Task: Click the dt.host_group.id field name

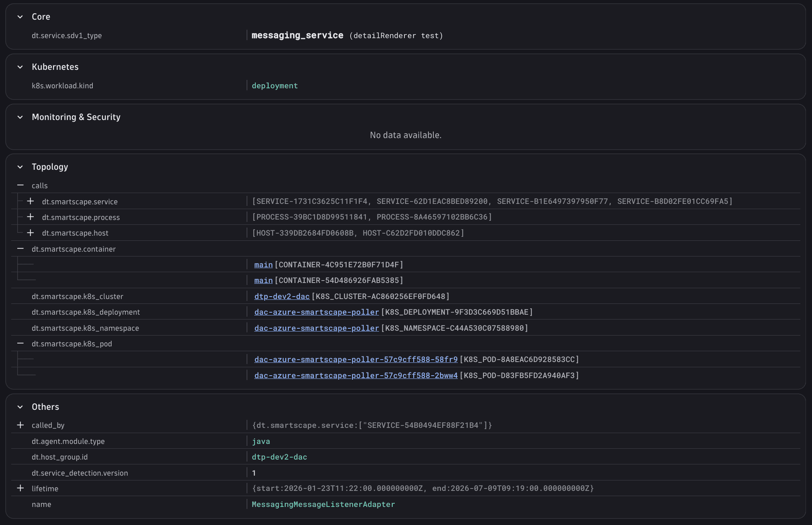Action: tap(59, 457)
